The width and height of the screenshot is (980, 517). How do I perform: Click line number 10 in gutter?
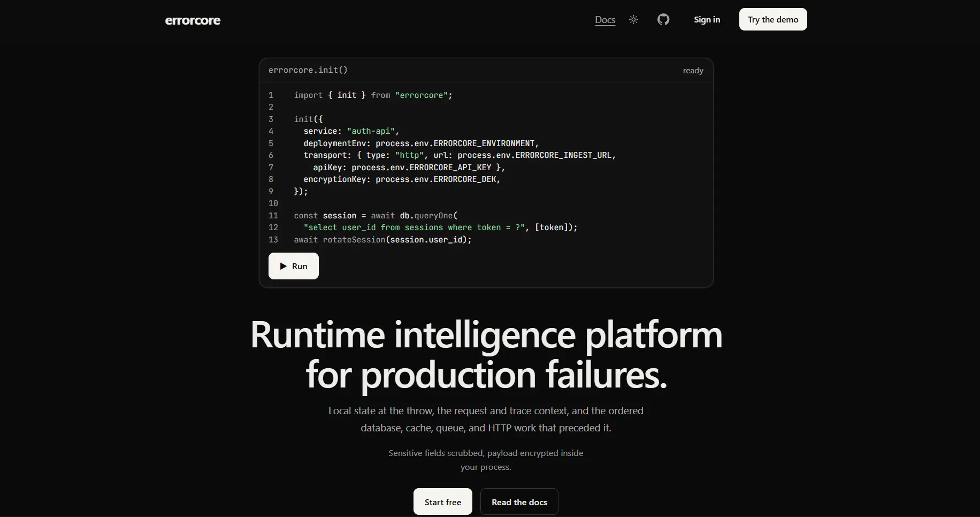click(273, 203)
